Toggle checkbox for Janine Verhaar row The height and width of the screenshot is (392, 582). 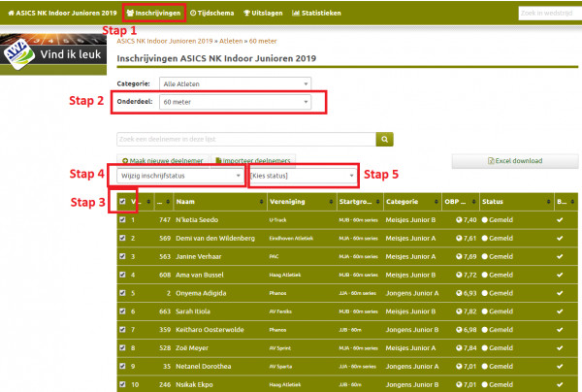pos(122,256)
